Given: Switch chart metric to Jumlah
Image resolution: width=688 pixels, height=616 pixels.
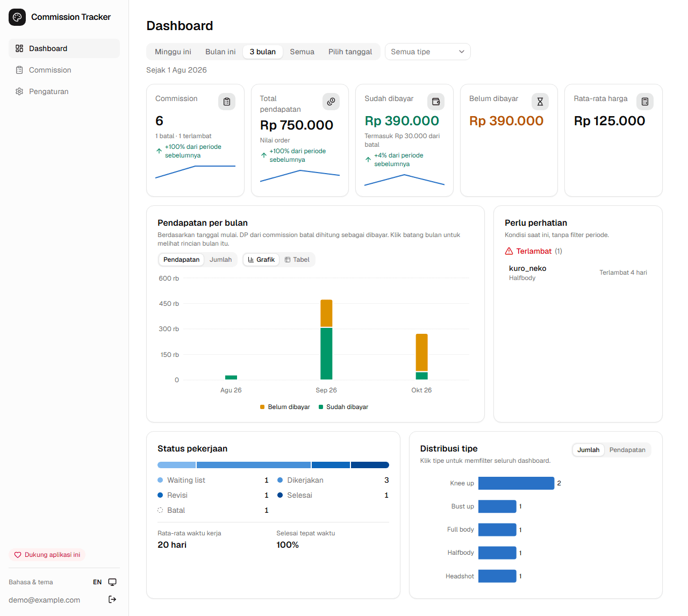Looking at the screenshot, I should (x=220, y=260).
